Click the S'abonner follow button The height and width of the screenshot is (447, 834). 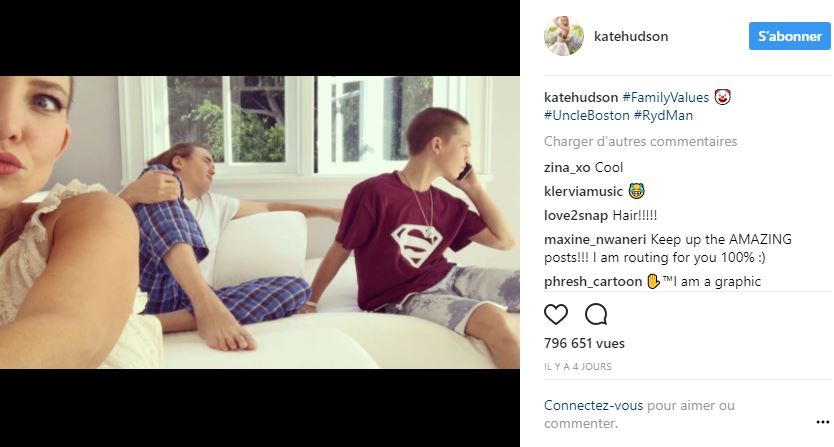click(x=789, y=36)
